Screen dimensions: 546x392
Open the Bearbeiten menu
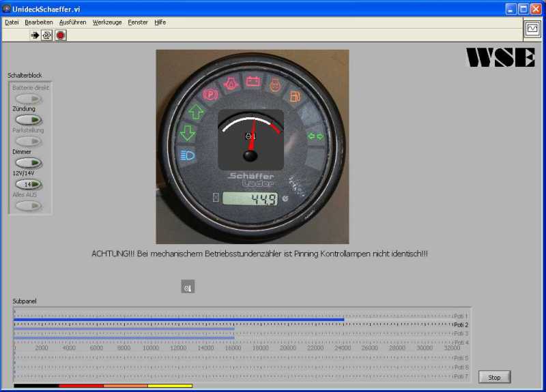[x=39, y=22]
